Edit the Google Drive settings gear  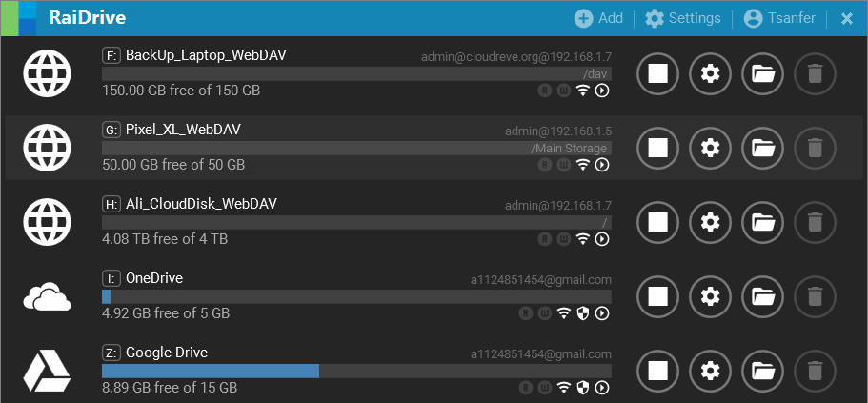710,371
